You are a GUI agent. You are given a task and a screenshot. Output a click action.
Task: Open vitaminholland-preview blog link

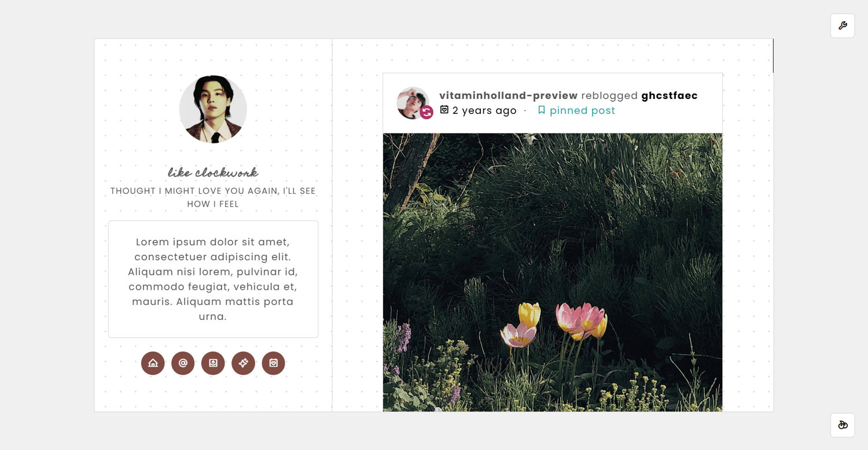pos(508,95)
